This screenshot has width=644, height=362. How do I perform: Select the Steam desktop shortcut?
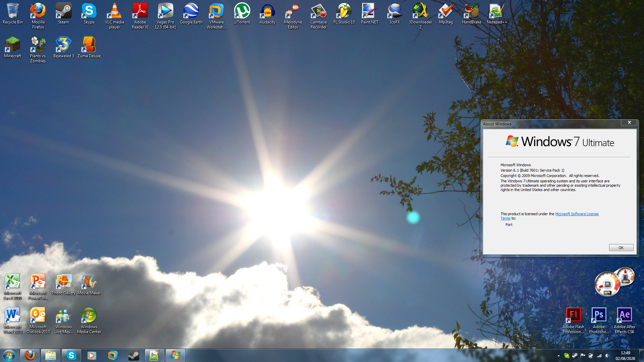click(x=63, y=14)
